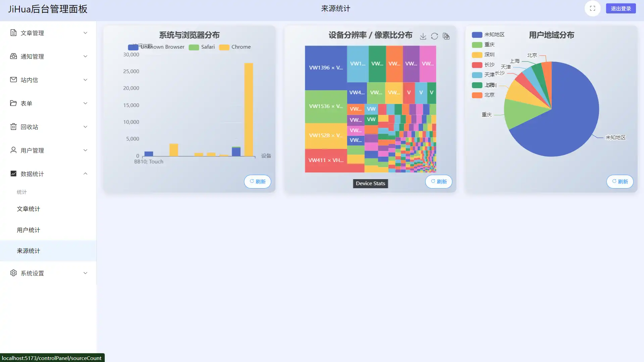This screenshot has width=644, height=362.
Task: Click the 退出登录 button
Action: click(621, 9)
